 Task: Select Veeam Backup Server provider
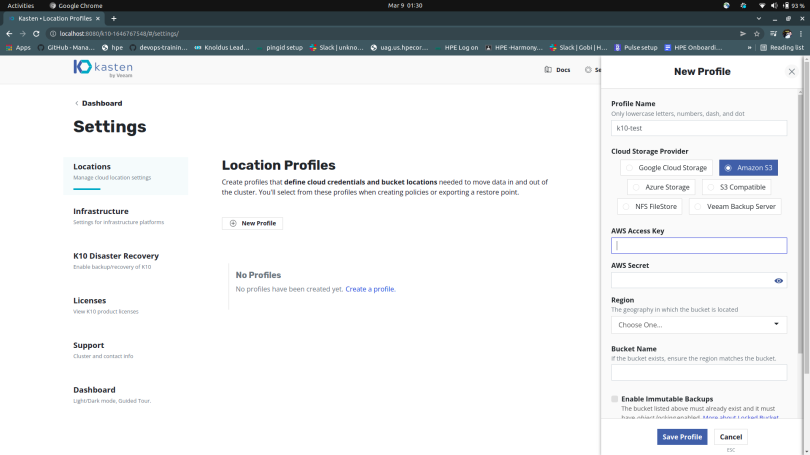735,207
